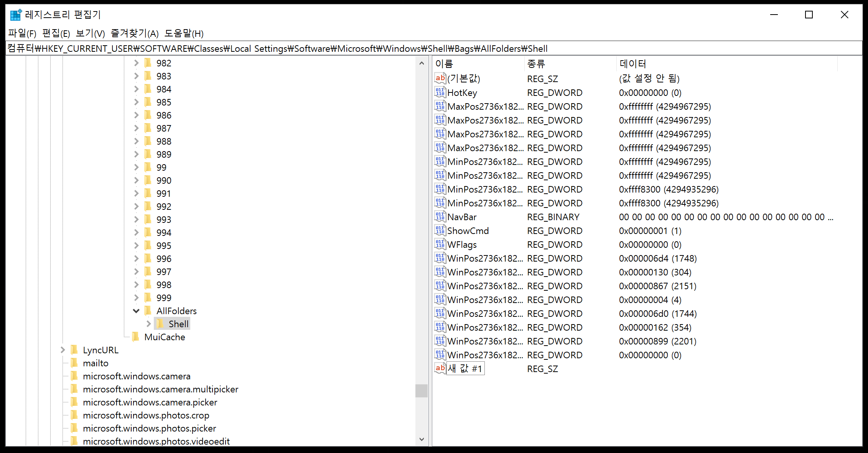Collapse the AllFolders tree node

pyautogui.click(x=136, y=311)
